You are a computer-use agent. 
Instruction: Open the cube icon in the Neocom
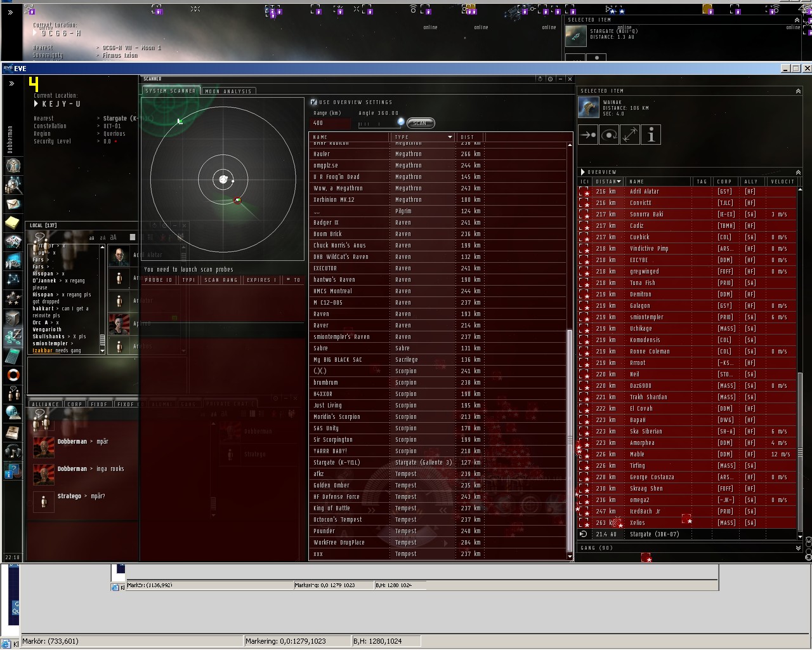tap(13, 318)
